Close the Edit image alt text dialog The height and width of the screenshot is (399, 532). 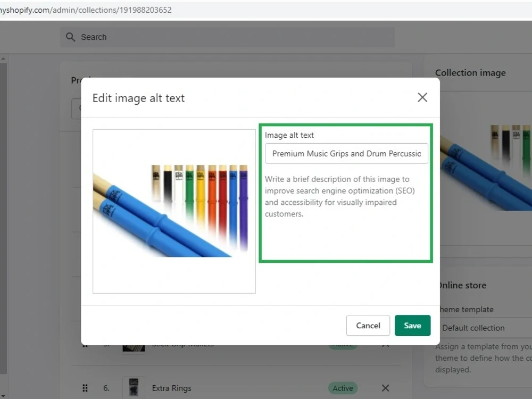tap(422, 97)
